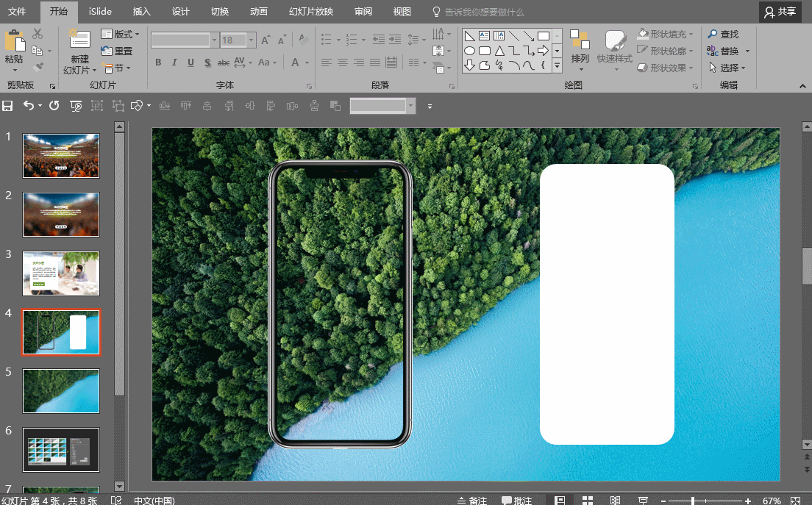Click the Format Painter brush icon
This screenshot has height=505, width=812.
38,68
